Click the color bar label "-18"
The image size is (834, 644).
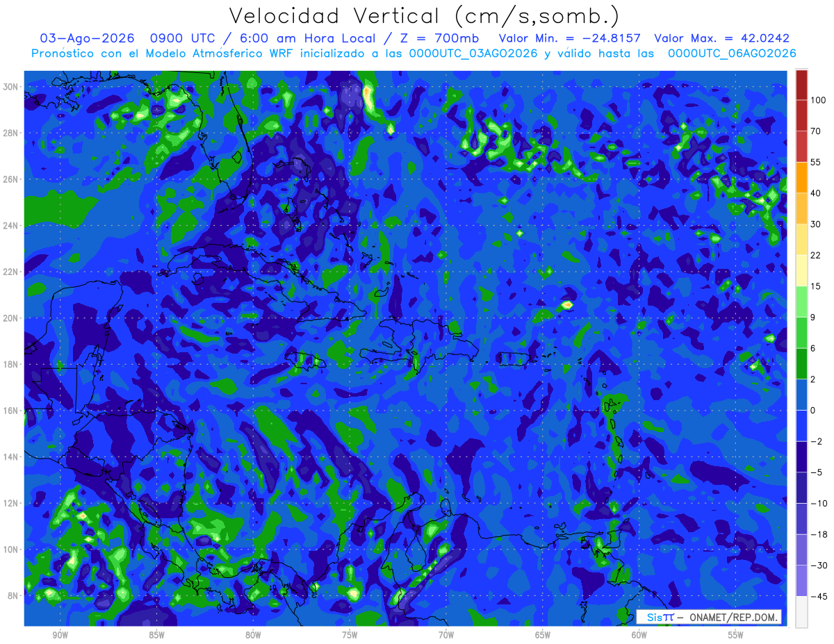coord(819,534)
